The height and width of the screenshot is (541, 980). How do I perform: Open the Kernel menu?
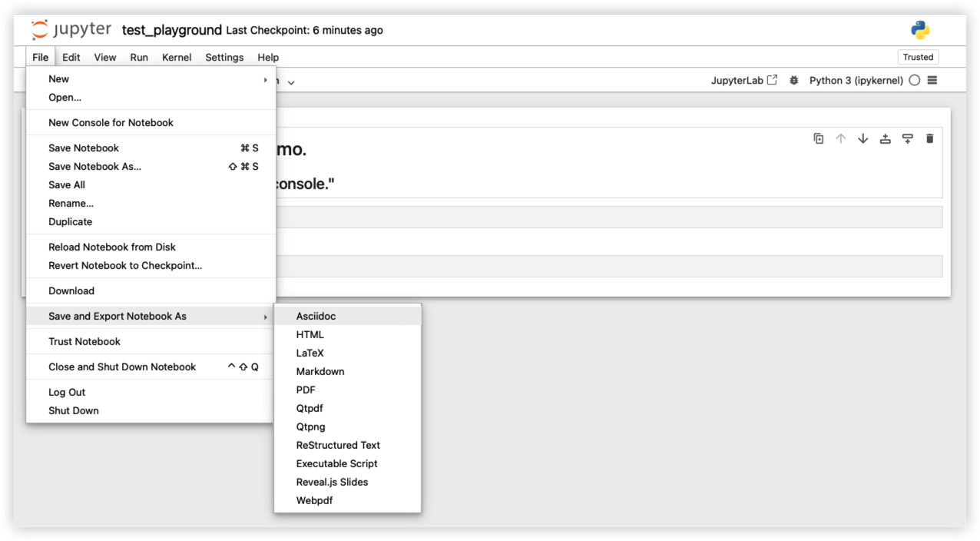[x=177, y=57]
